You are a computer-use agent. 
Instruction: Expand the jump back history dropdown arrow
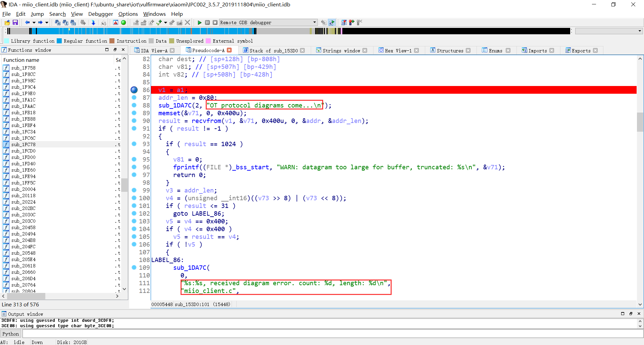point(34,23)
